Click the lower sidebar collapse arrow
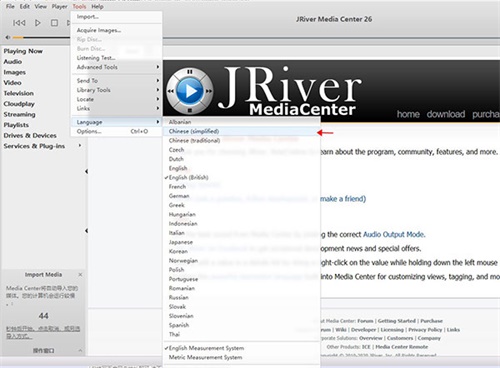 click(86, 231)
